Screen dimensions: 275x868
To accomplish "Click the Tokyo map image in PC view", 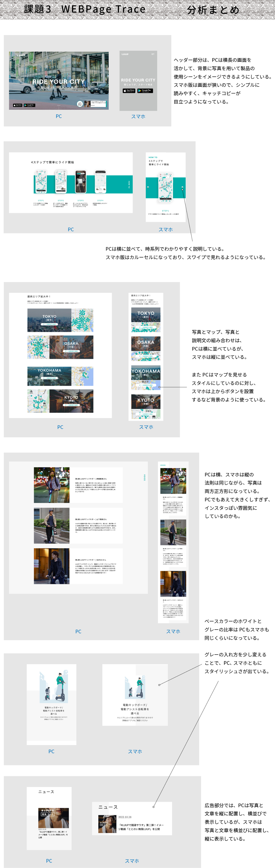I will pos(82,320).
